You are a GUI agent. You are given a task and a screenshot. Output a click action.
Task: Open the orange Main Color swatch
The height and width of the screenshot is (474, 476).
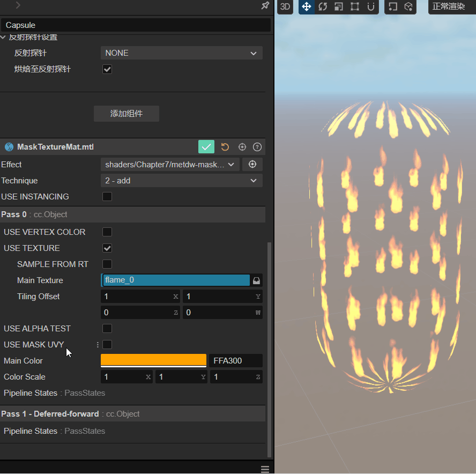click(153, 360)
